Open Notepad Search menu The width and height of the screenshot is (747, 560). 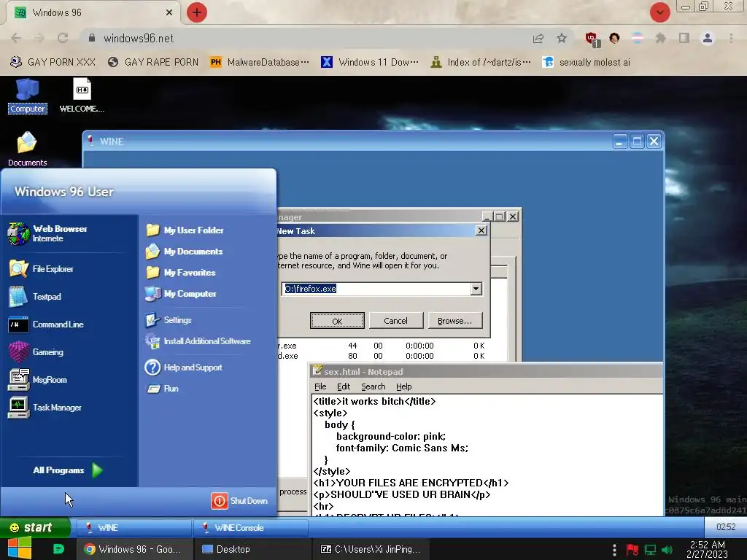click(x=373, y=386)
